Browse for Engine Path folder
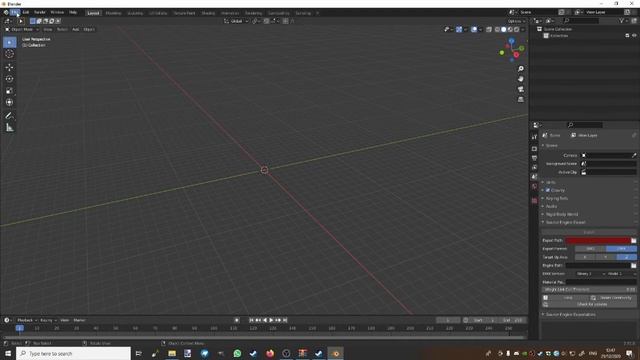 (633, 265)
